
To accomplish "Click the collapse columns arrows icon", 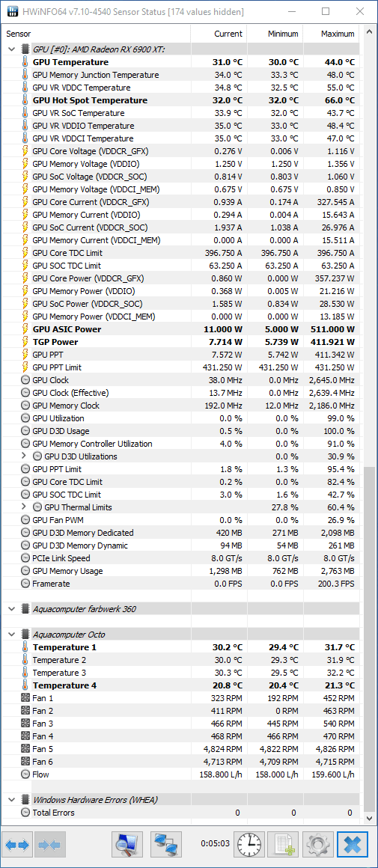I will [51, 845].
